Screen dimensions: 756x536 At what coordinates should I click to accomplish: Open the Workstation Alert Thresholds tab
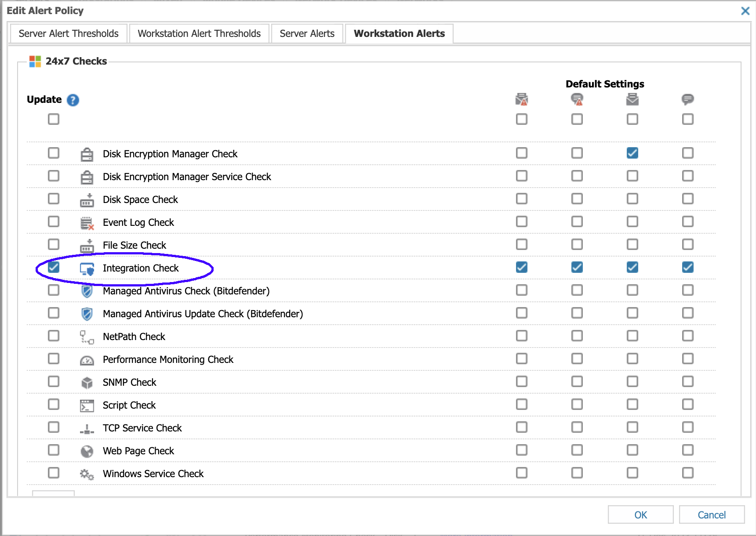pos(199,33)
